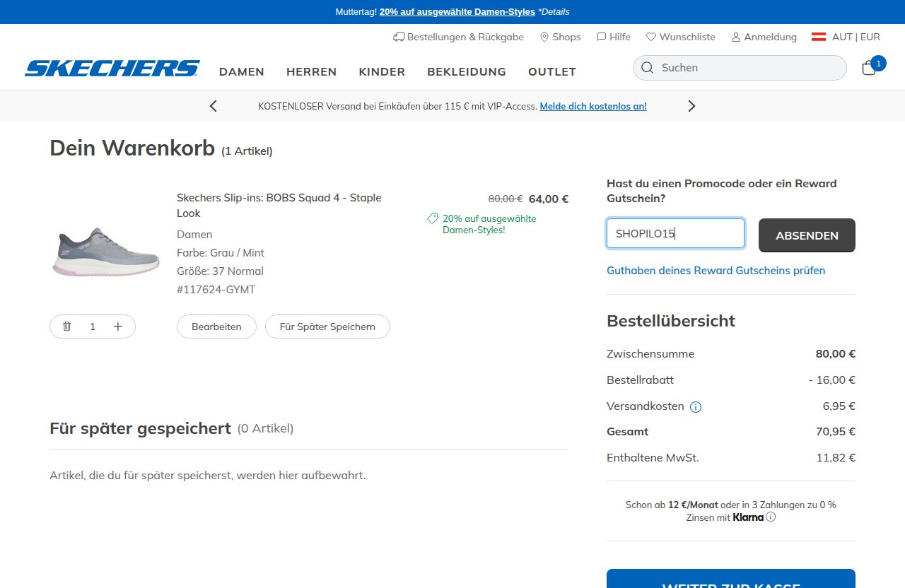Click the Gesamt total '70,95 €'

836,432
